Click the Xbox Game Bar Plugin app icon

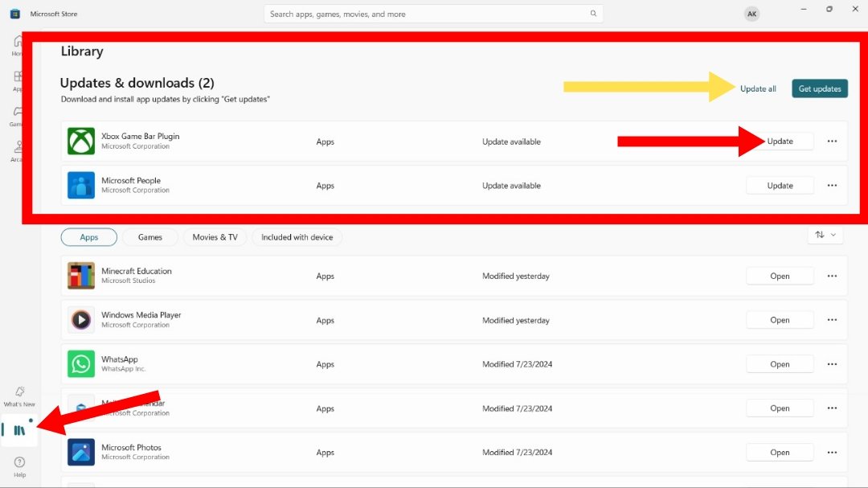tap(81, 141)
